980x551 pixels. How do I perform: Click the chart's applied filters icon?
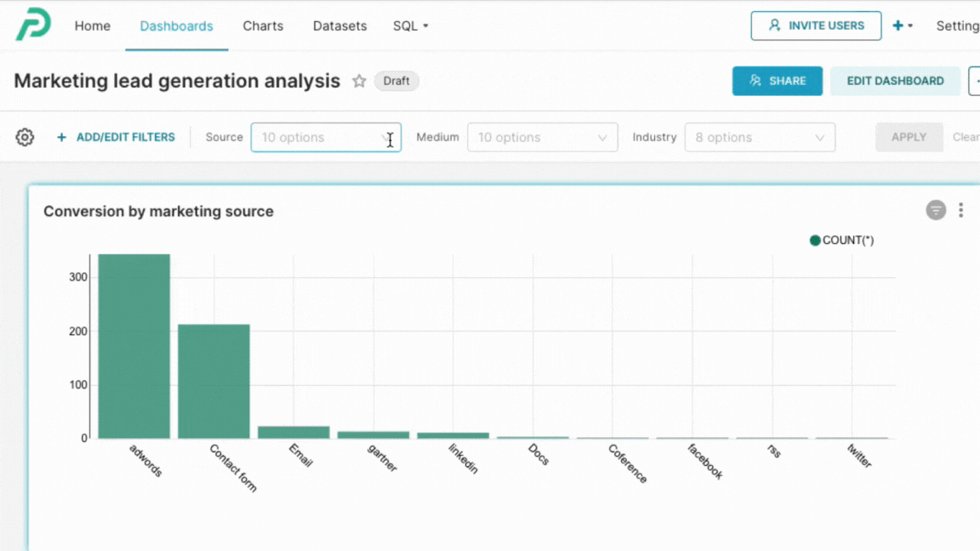[936, 210]
